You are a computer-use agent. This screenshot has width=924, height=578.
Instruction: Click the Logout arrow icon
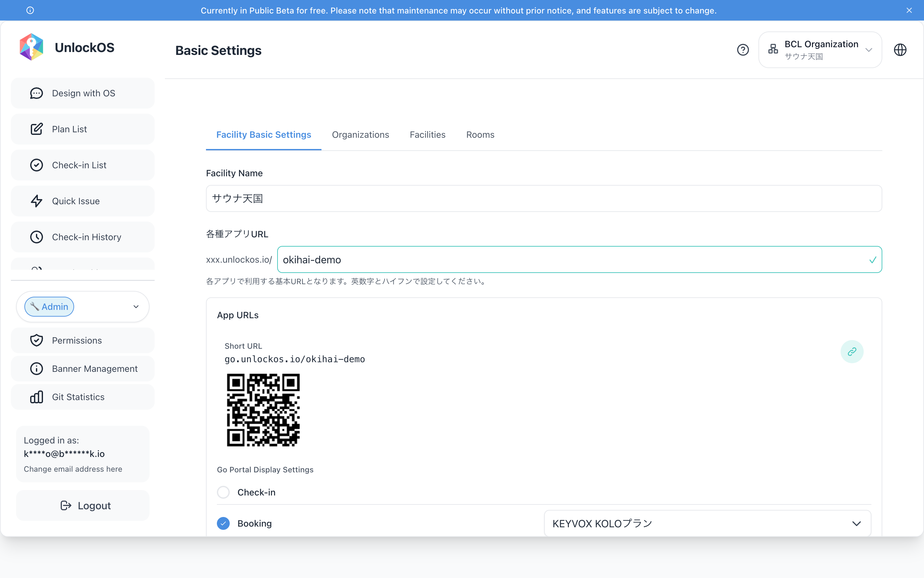(x=66, y=505)
